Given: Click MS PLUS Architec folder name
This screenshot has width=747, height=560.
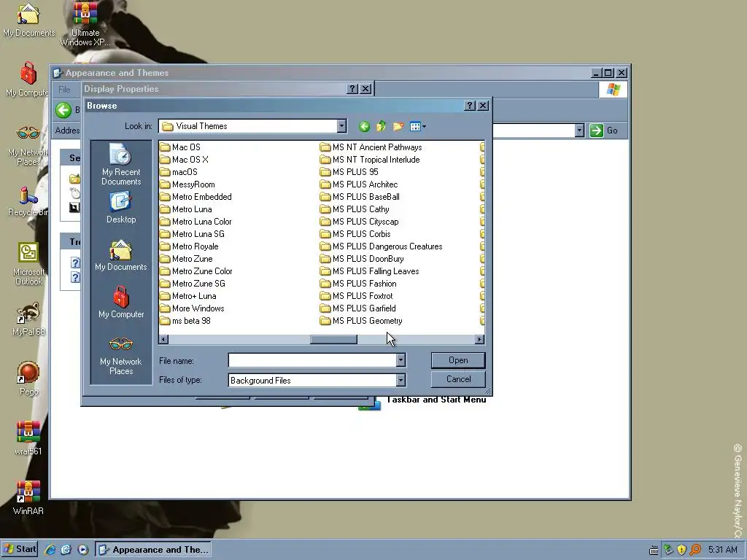Looking at the screenshot, I should point(365,184).
